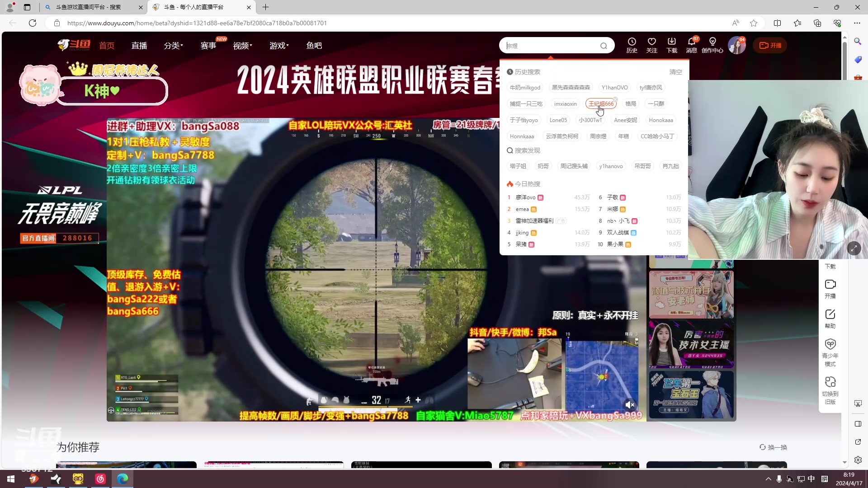868x488 pixels.
Task: Unmute the live stream audio
Action: [x=630, y=405]
